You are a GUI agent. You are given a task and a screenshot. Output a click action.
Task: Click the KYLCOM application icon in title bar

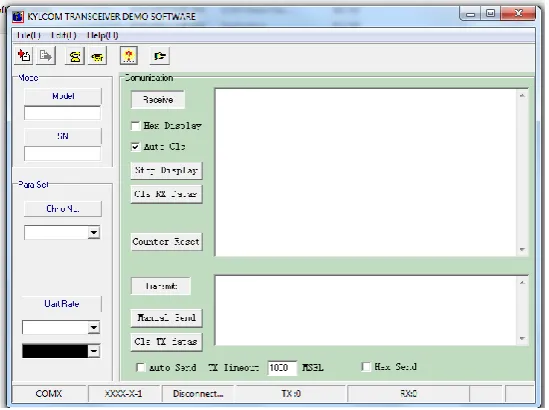pos(18,16)
